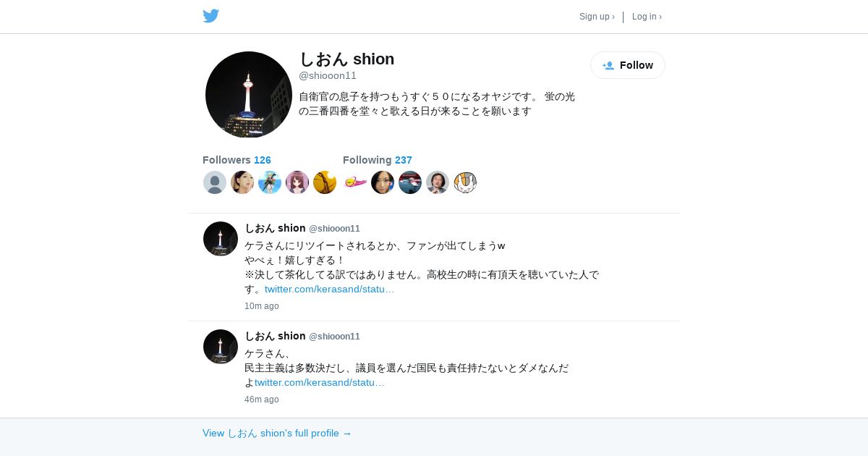Select the third follower avatar with anime figure

tap(270, 182)
